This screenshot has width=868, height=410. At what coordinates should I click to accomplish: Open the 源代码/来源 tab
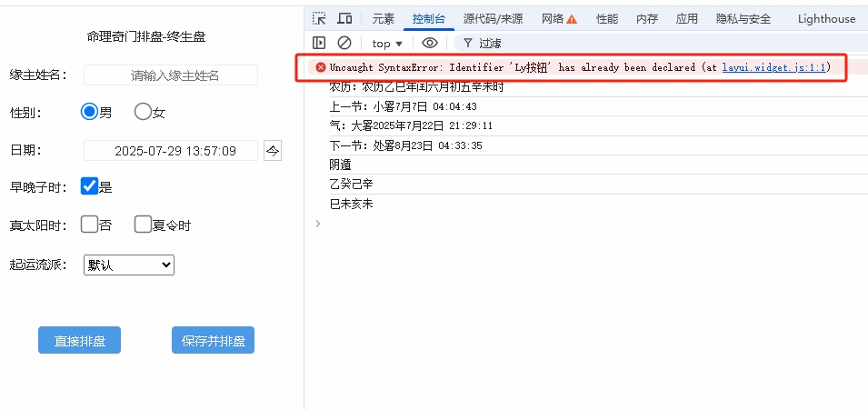[493, 19]
